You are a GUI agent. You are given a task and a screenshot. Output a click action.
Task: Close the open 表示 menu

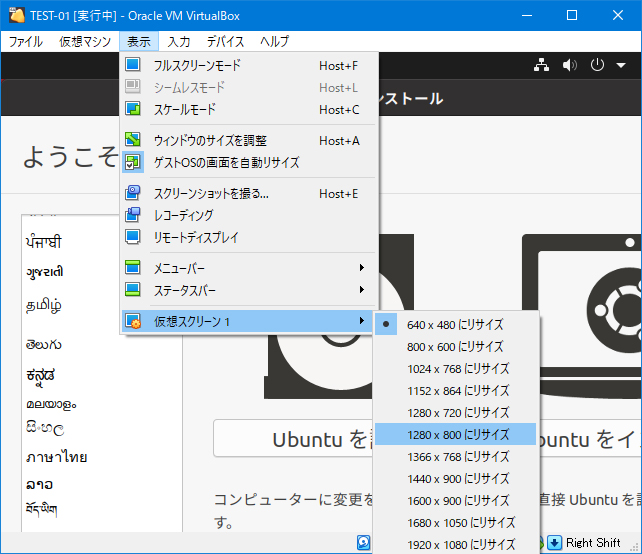[139, 41]
